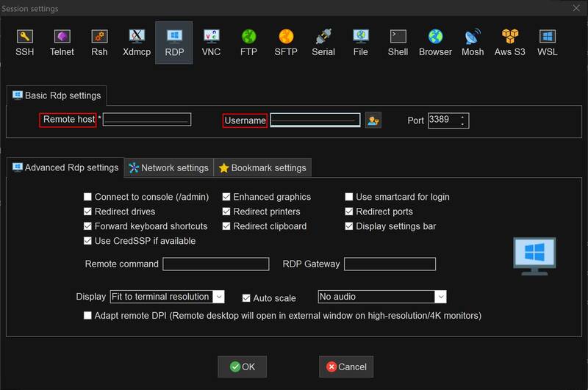Screen dimensions: 588x390
Task: Click the Remote host input field
Action: point(147,120)
